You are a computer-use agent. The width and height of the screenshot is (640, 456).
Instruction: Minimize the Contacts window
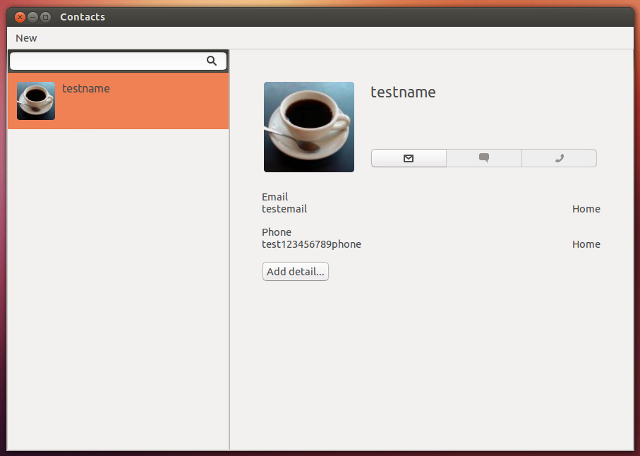click(x=33, y=17)
